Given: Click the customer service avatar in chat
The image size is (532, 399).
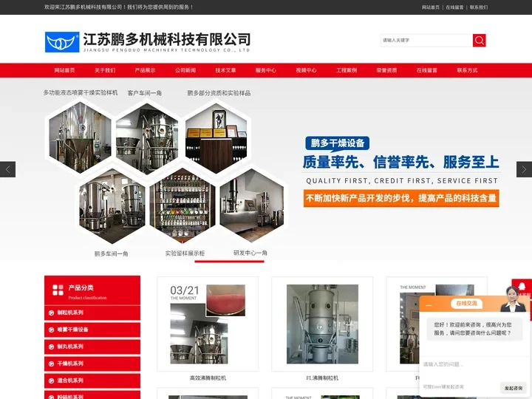Looking at the screenshot, I should click(512, 299).
